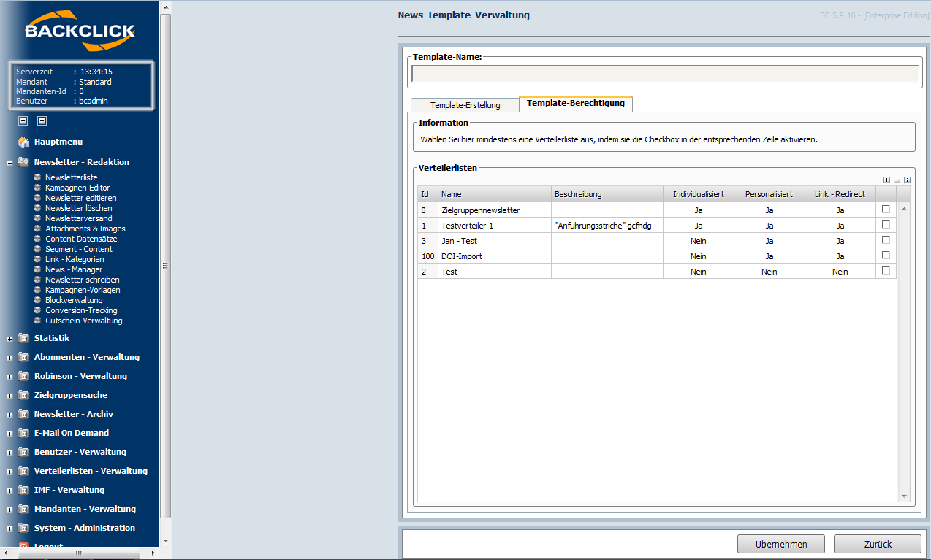
Task: Click the Mandanten - Verwaltung folder icon
Action: pyautogui.click(x=23, y=509)
